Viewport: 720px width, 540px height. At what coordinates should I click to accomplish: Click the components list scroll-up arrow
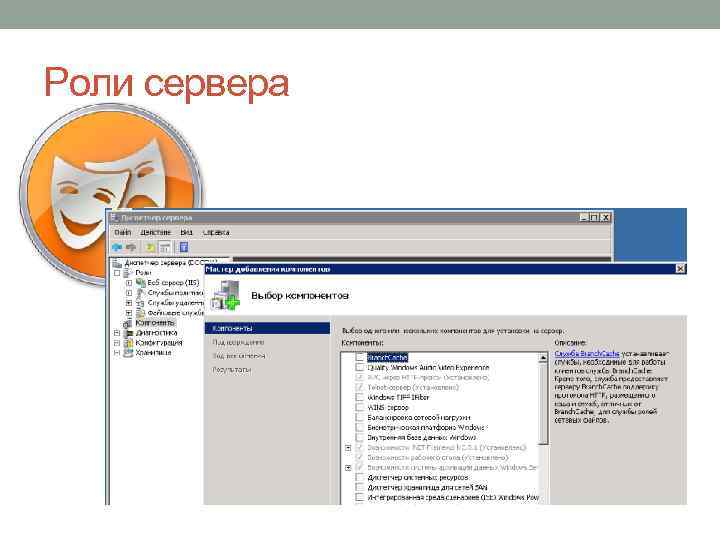(543, 358)
